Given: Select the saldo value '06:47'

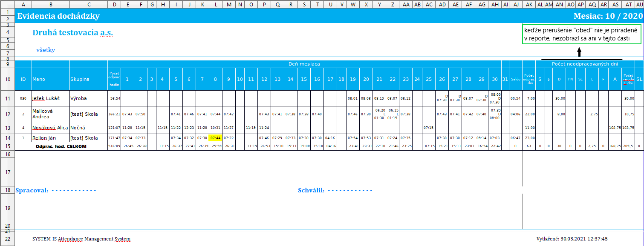Looking at the screenshot, I should point(516,138).
